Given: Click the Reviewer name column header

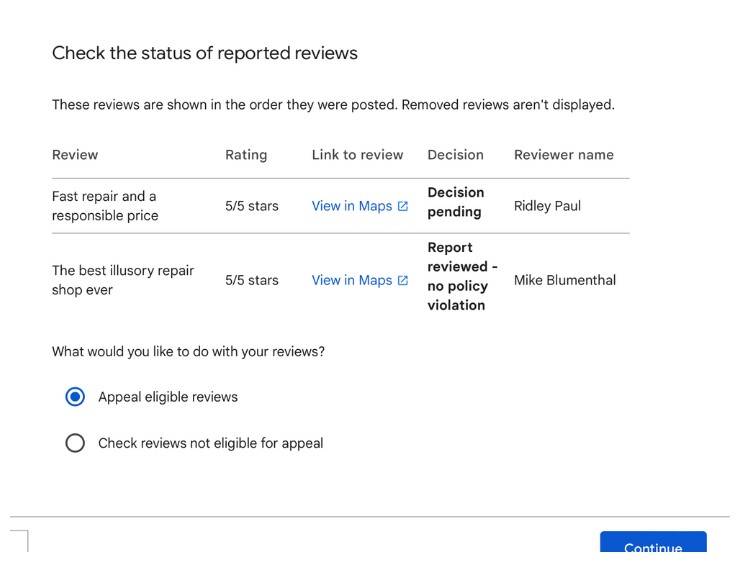Looking at the screenshot, I should coord(564,155).
